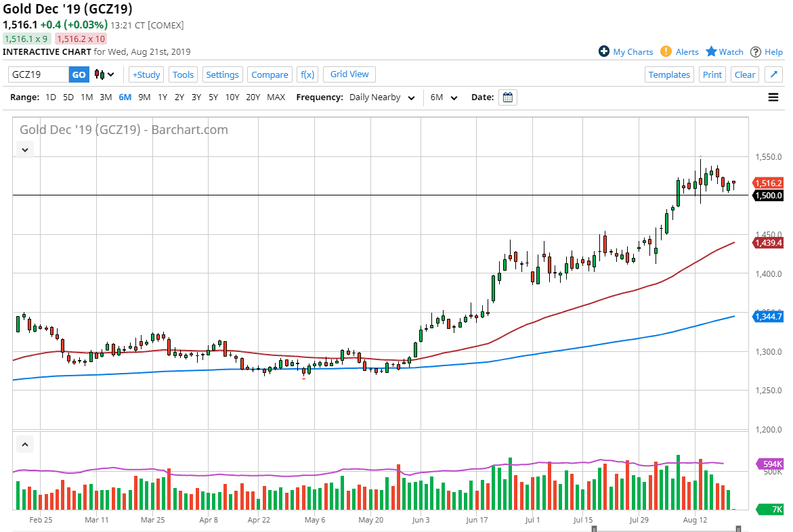The height and width of the screenshot is (532, 793).
Task: Choose the MAX range option
Action: coord(276,97)
